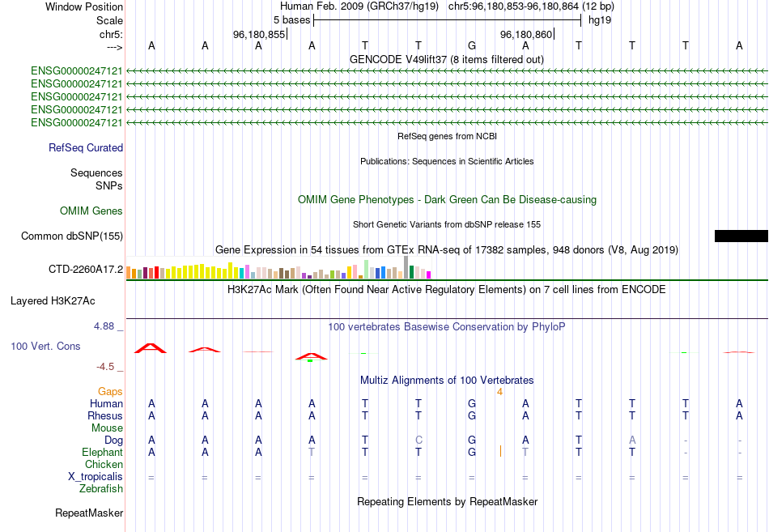The image size is (769, 532).
Task: Click the orange insertion bar in Elephant row
Action: pos(500,452)
